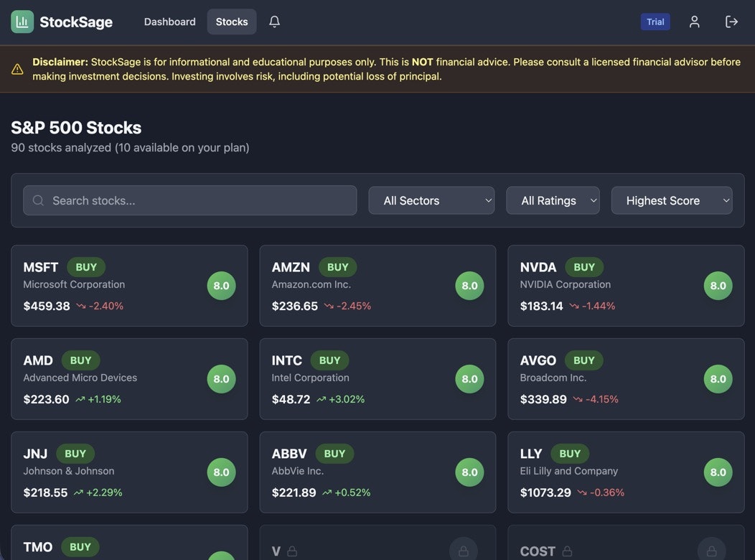Go to the Dashboard tab
The width and height of the screenshot is (755, 560).
click(x=170, y=22)
